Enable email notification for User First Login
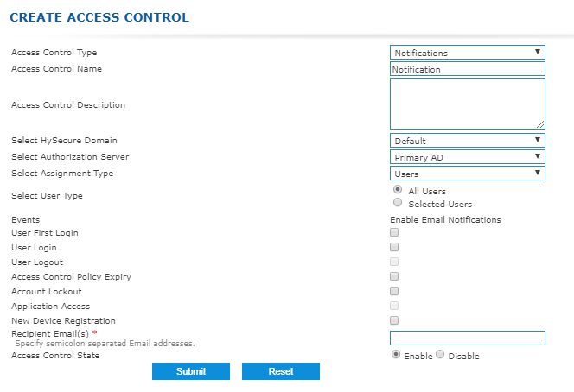The image size is (574, 392). click(x=394, y=232)
